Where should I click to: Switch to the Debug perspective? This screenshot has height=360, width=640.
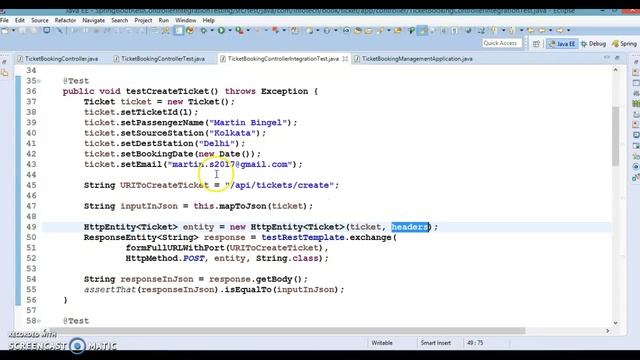click(593, 44)
